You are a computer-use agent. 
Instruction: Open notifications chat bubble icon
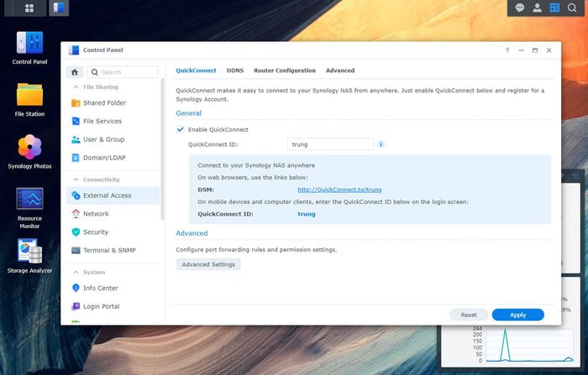click(519, 8)
